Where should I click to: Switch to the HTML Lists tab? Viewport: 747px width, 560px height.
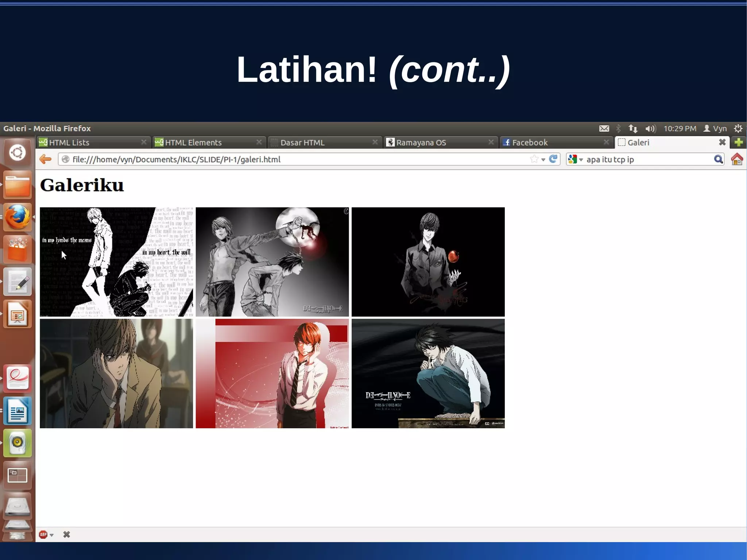tap(94, 142)
